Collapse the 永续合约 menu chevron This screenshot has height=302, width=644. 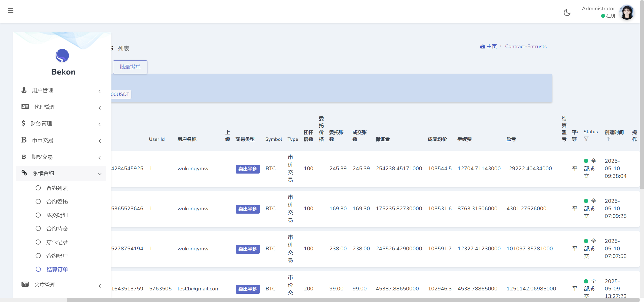tap(100, 174)
